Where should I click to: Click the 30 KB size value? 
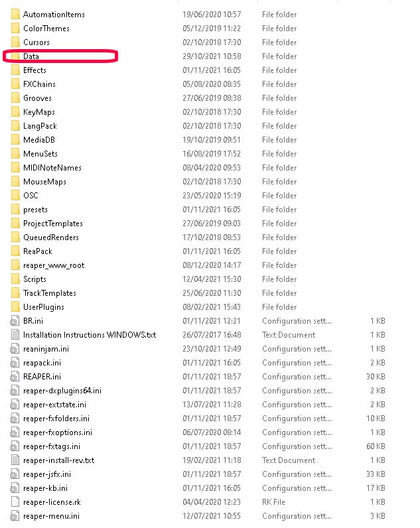[376, 377]
